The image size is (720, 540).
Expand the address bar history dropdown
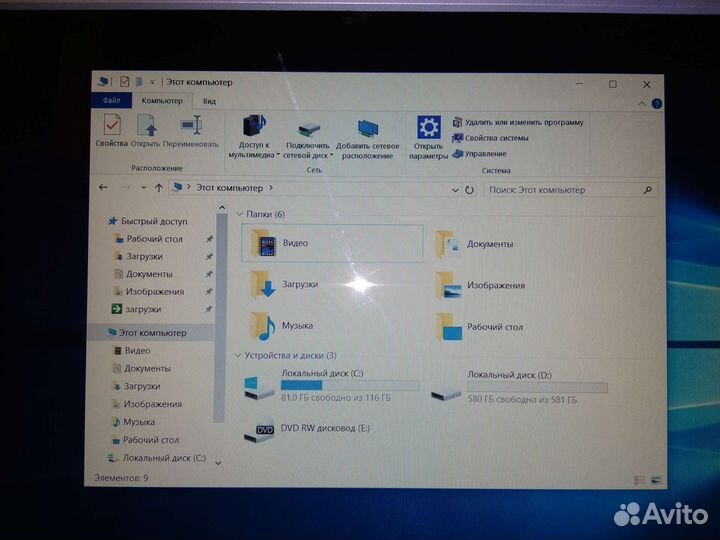click(455, 190)
